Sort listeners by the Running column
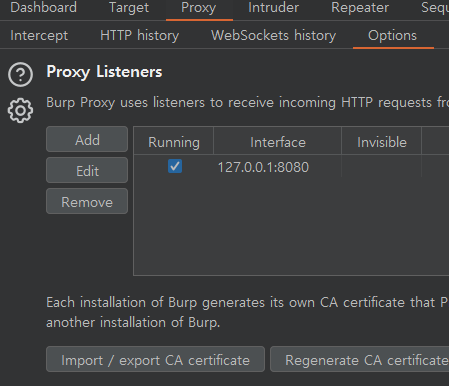 174,141
